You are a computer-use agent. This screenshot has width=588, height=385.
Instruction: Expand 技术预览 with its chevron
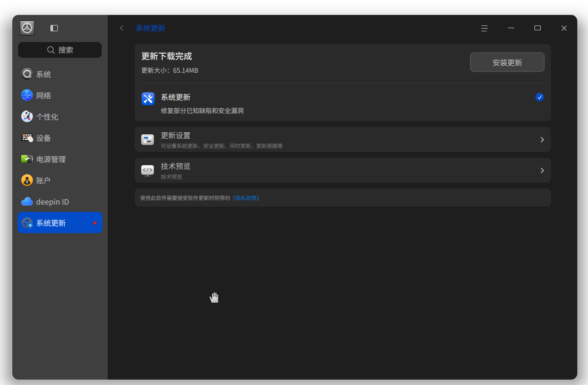[542, 170]
